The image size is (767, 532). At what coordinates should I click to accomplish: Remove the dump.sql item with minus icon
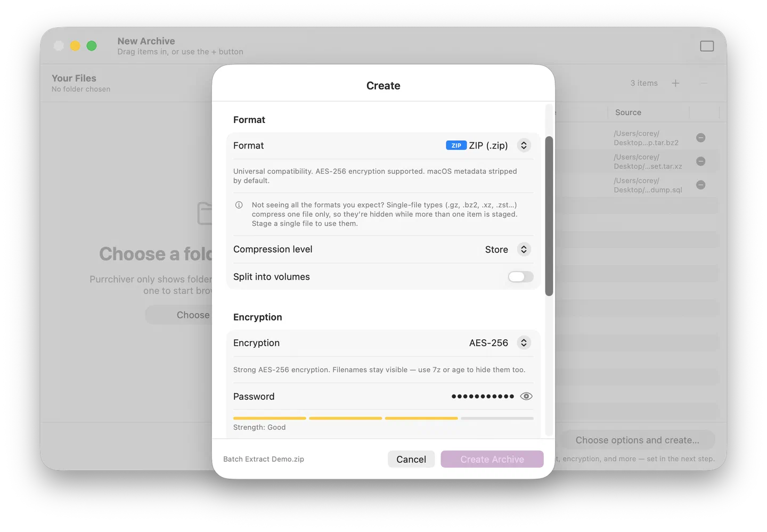point(701,185)
